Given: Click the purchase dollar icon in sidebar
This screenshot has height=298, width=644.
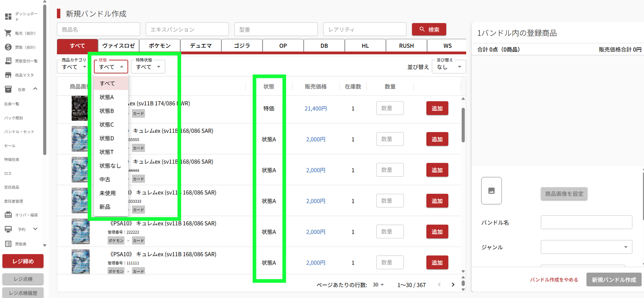Looking at the screenshot, I should point(8,47).
